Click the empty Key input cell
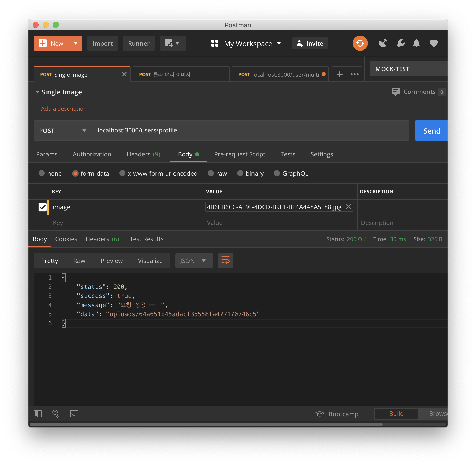Viewport: 476px width, 465px height. [126, 223]
